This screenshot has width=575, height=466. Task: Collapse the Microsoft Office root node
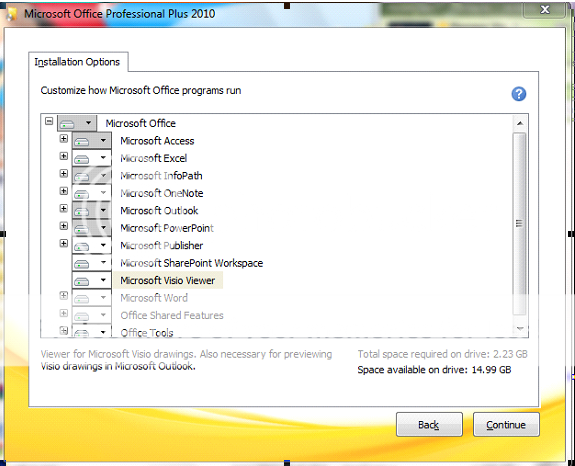pos(49,121)
